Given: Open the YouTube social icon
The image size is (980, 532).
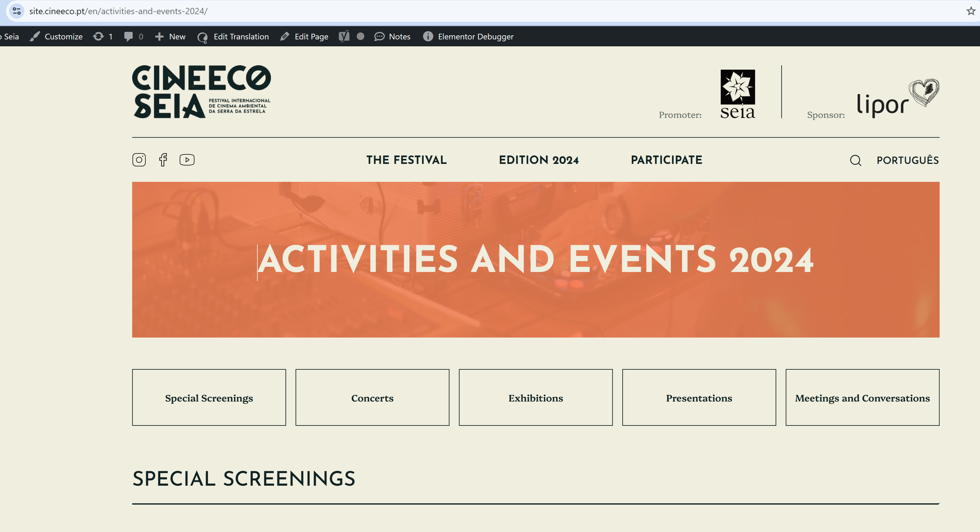Looking at the screenshot, I should coord(187,159).
